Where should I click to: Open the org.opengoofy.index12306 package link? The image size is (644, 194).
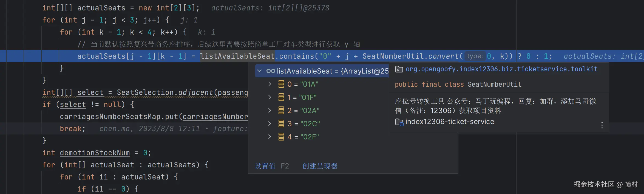501,69
